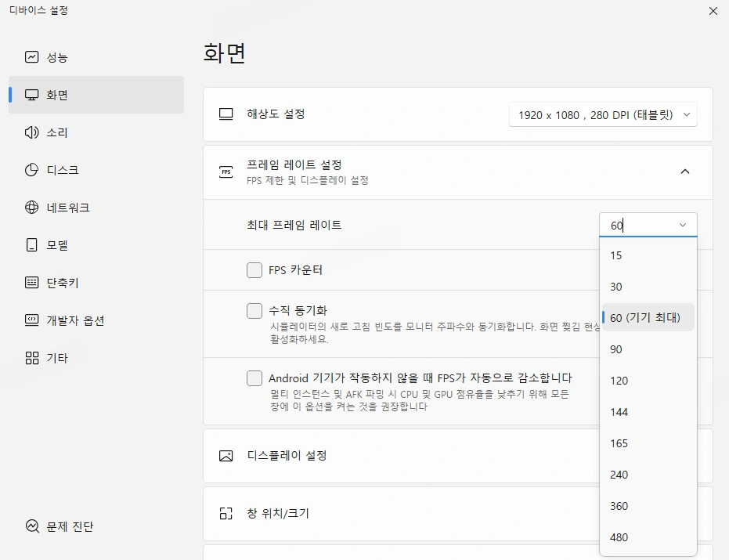Click the 모델 phone icon
The image size is (729, 560).
pyautogui.click(x=31, y=245)
